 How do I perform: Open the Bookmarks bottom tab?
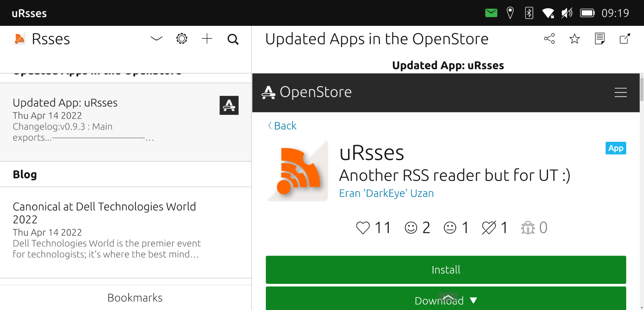135,298
